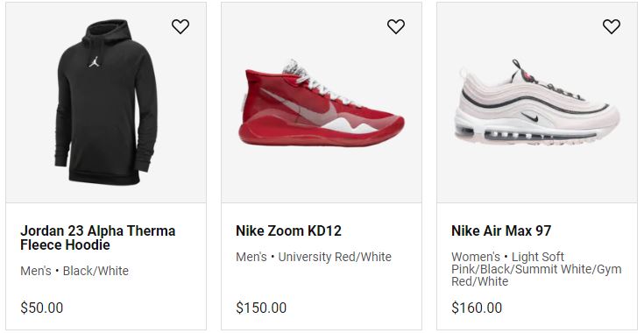This screenshot has height=333, width=644.
Task: Click the Jumpman logo on the hoodie
Action: 94,61
